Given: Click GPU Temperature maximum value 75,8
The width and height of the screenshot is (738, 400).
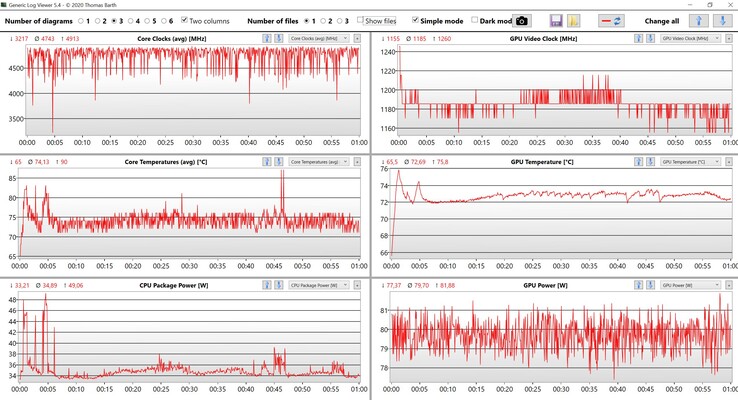Looking at the screenshot, I should [441, 162].
